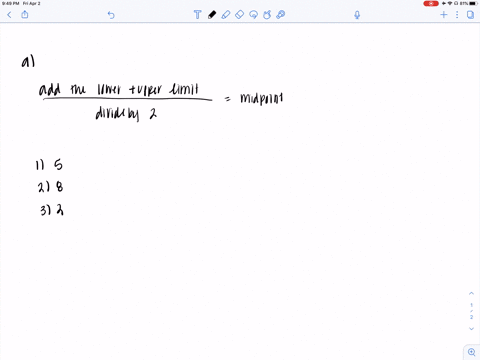Tap the page indicator showing 1 of 2
The height and width of the screenshot is (360, 480).
pyautogui.click(x=471, y=311)
